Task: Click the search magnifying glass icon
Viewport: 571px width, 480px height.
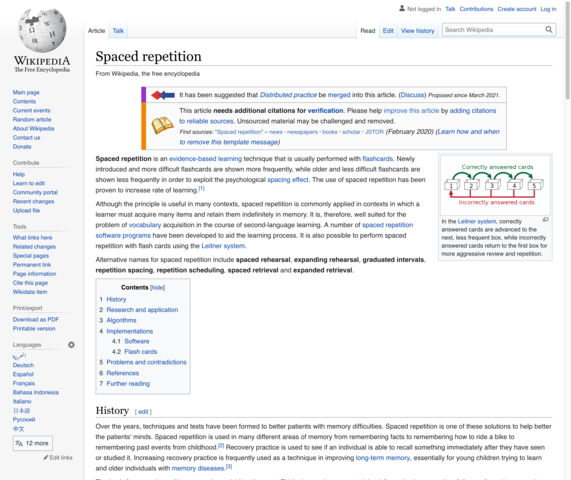Action: point(548,29)
